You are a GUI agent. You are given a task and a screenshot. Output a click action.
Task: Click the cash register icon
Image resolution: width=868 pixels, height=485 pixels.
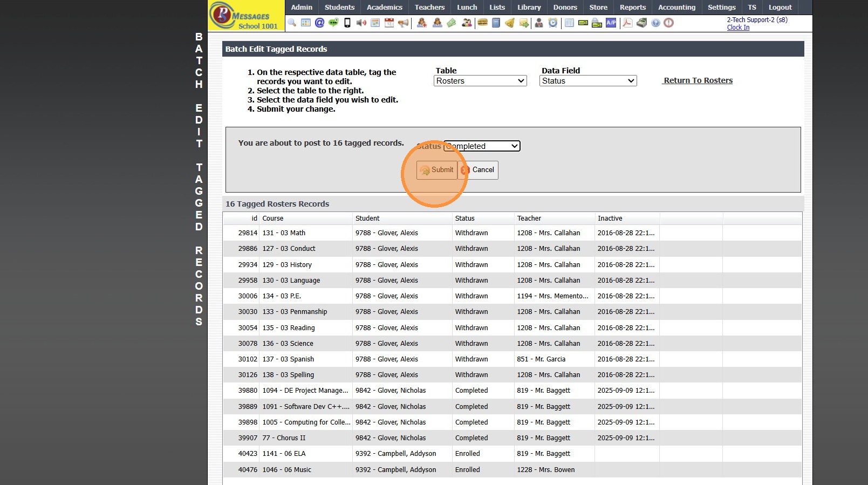(641, 23)
